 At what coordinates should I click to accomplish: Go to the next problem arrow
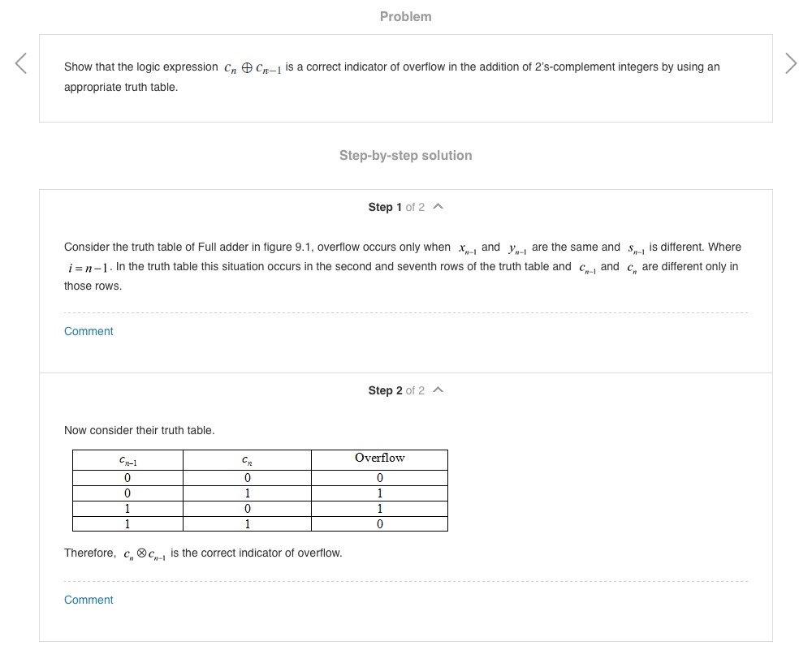click(x=791, y=63)
